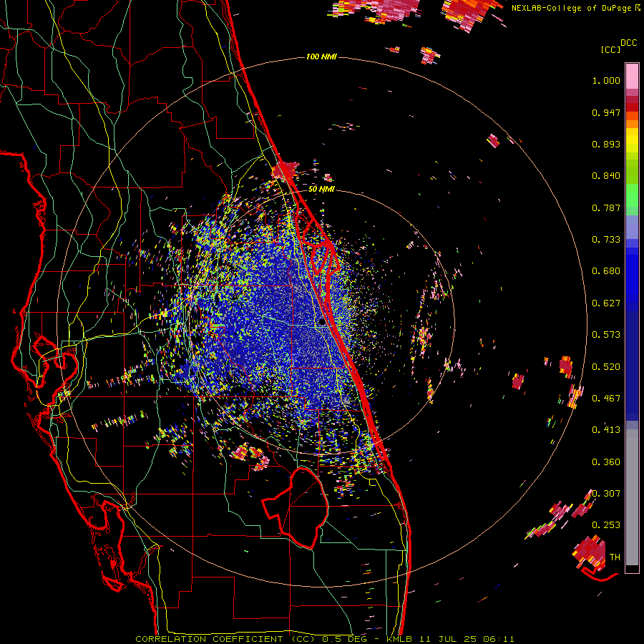The width and height of the screenshot is (644, 644).
Task: Select the 0.360 scale value
Action: pos(606,462)
